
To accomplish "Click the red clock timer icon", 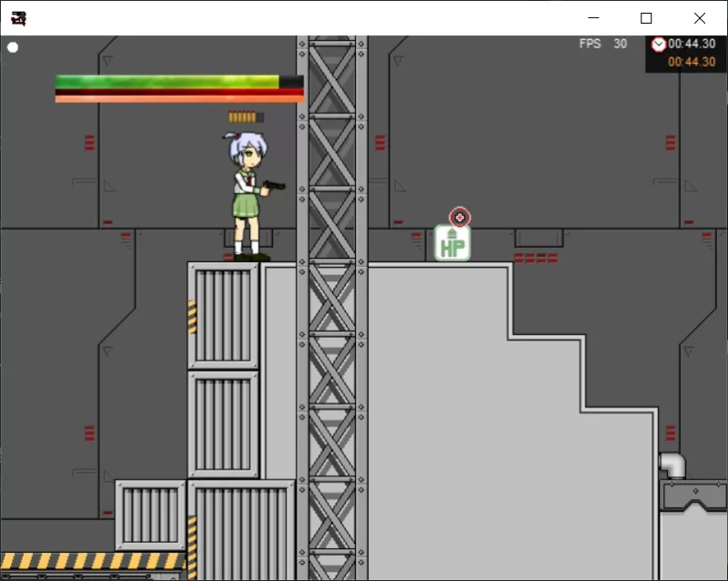I will pos(658,44).
